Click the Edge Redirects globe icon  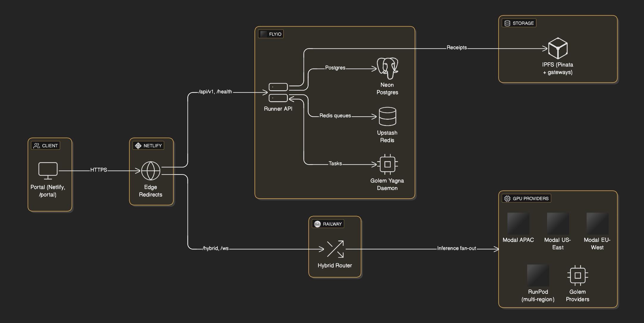click(x=151, y=171)
